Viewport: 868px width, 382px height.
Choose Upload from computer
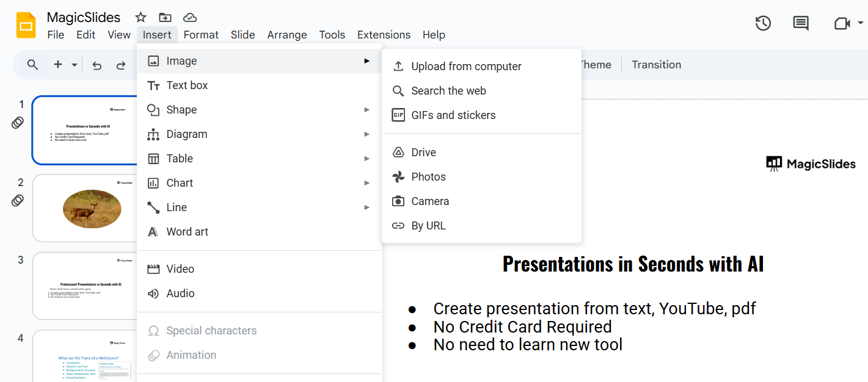point(466,67)
